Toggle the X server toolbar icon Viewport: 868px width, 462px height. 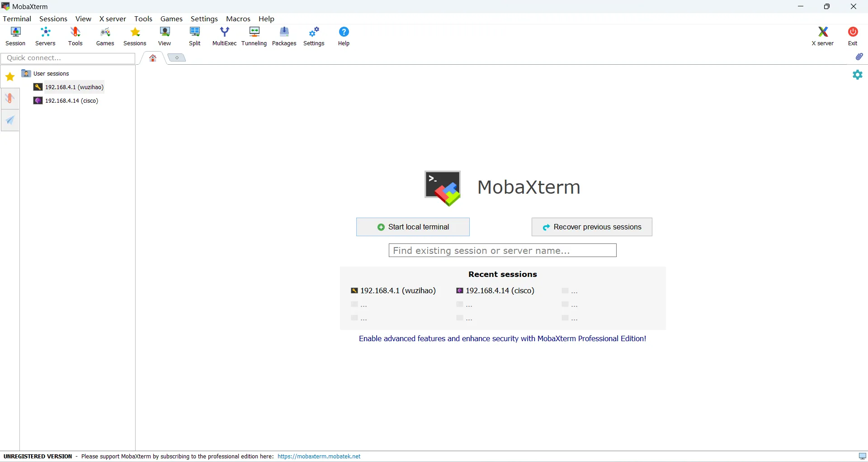pyautogui.click(x=823, y=36)
